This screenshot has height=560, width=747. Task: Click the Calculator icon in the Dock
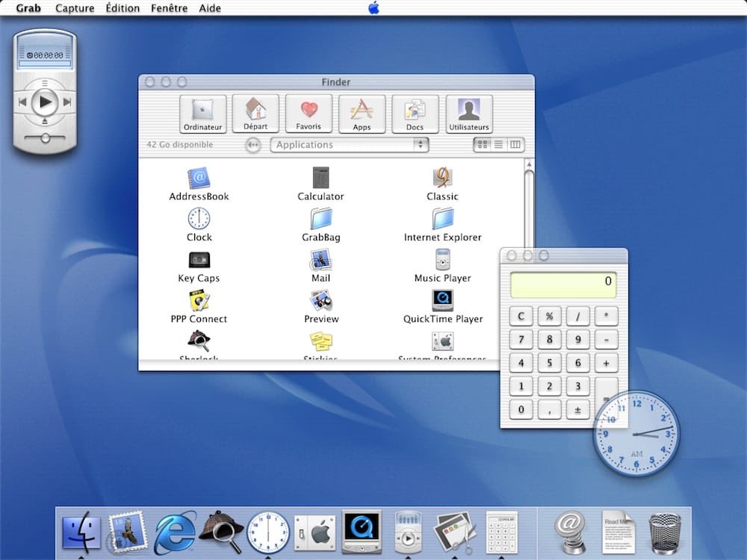pyautogui.click(x=502, y=532)
